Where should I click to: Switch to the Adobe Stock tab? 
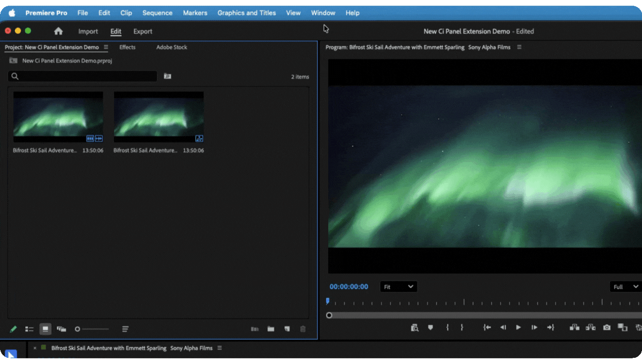(x=172, y=47)
